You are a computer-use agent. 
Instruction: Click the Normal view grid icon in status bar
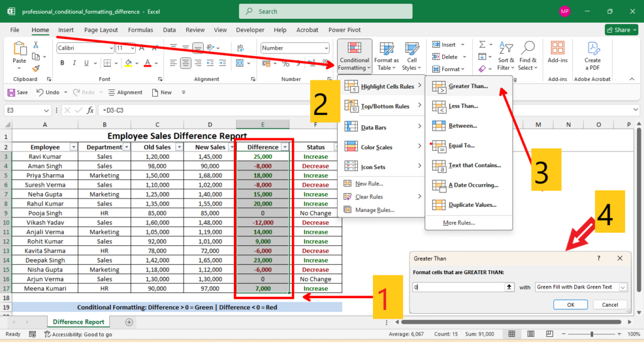click(x=512, y=334)
